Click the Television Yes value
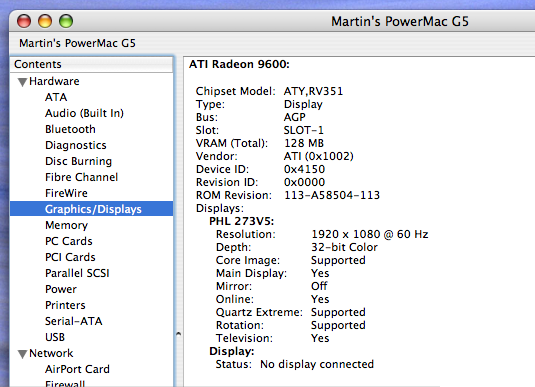535x387 pixels. pos(320,338)
